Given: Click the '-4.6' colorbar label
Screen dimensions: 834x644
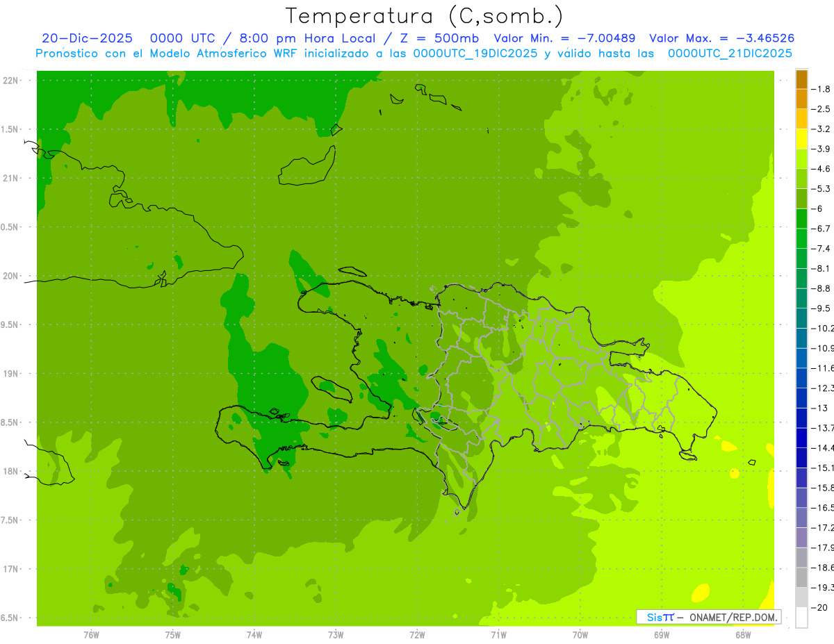Looking at the screenshot, I should [x=821, y=169].
